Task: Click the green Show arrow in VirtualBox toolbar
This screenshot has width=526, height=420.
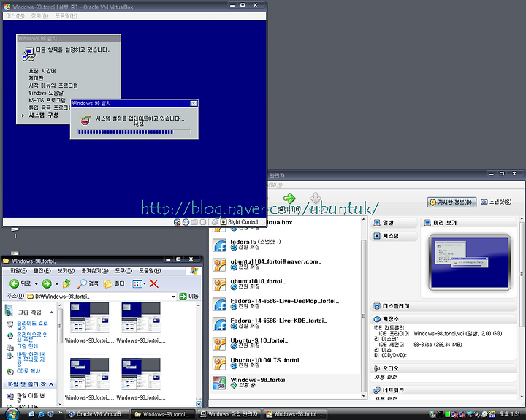Action: coord(289,198)
